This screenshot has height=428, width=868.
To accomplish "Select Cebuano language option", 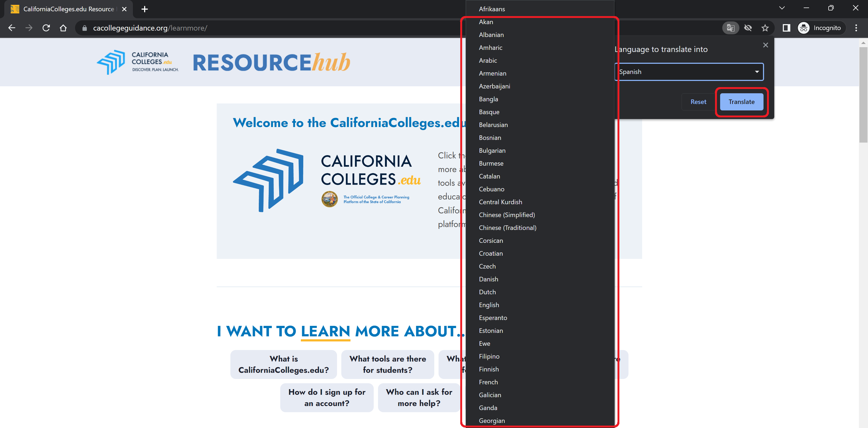I will point(540,189).
